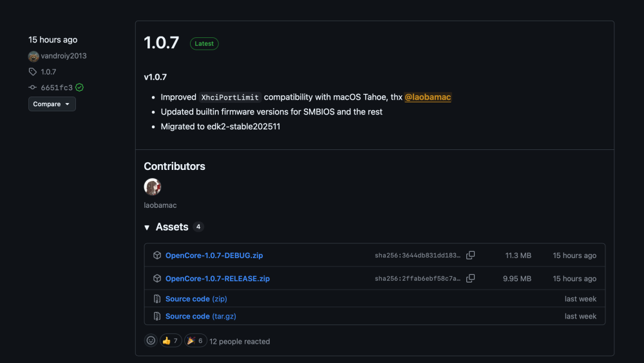Click file-zip icon for Source code (tar.gz)
Screen dimensions: 644x363
[x=157, y=316]
